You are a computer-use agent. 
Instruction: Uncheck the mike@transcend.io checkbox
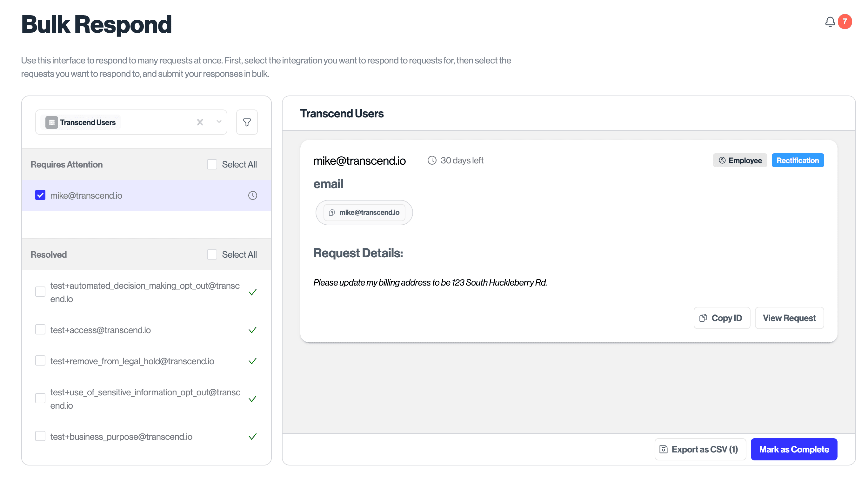coord(40,195)
